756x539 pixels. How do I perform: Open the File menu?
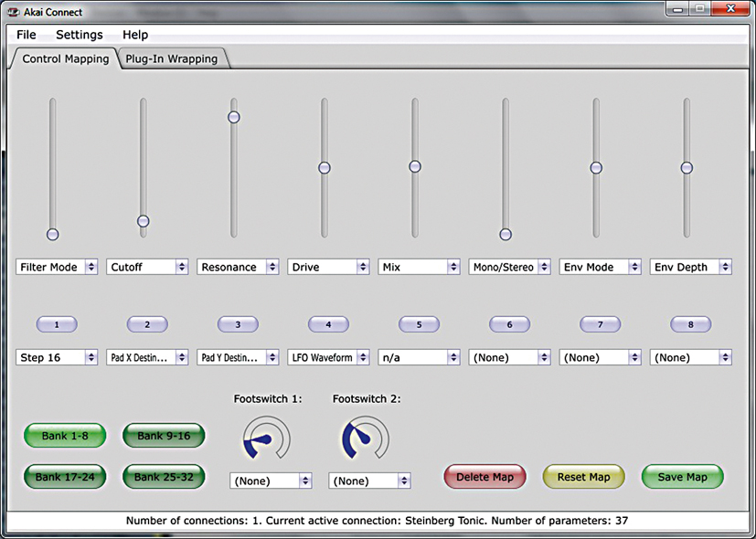pos(26,35)
